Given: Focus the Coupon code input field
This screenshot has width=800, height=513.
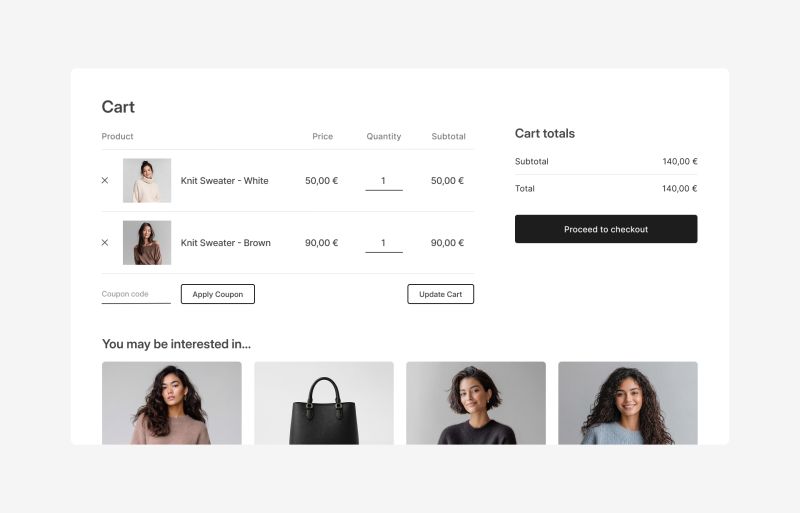Looking at the screenshot, I should tap(136, 295).
